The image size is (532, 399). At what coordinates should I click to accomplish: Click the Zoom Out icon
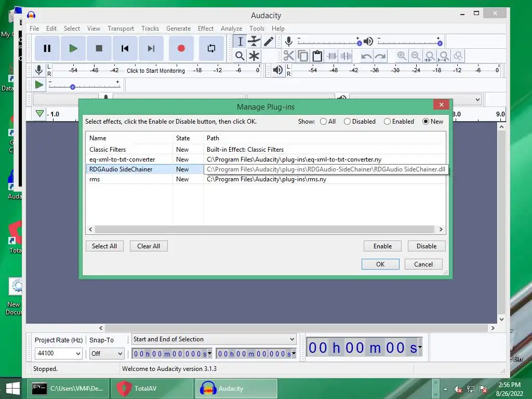coord(416,56)
